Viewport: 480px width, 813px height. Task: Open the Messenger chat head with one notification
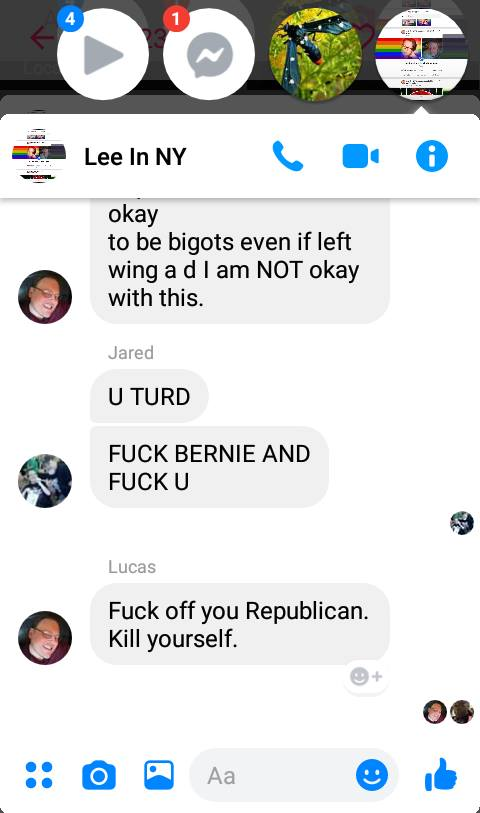tap(209, 54)
